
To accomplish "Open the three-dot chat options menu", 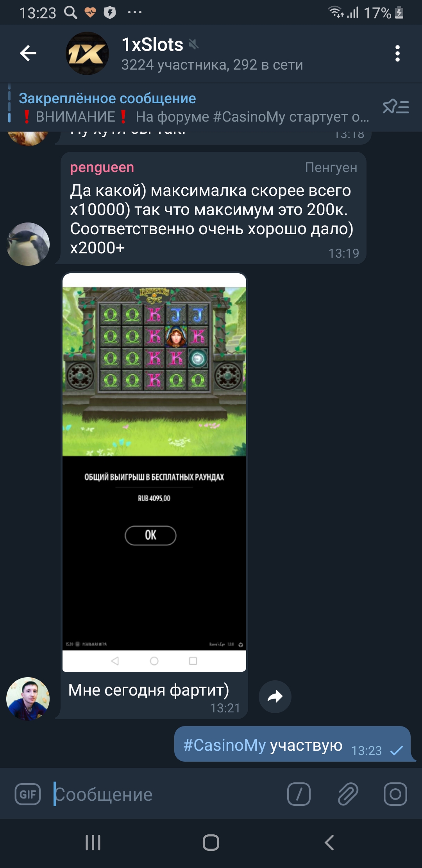I will [397, 53].
